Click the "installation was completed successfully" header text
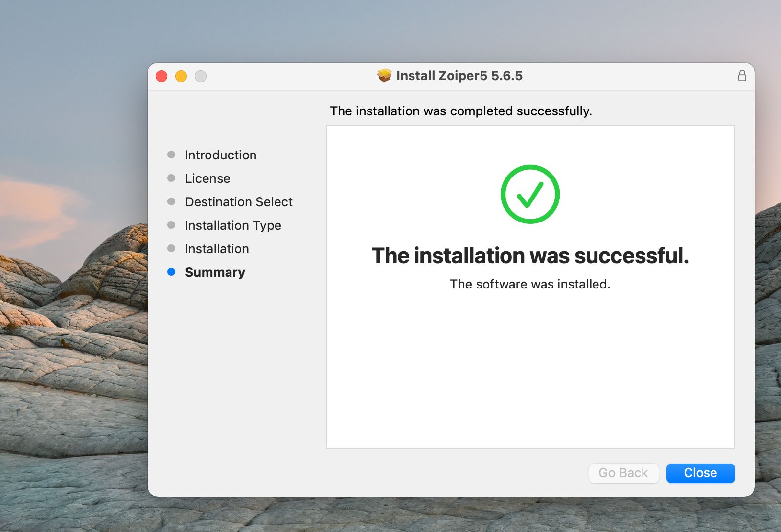 point(460,111)
